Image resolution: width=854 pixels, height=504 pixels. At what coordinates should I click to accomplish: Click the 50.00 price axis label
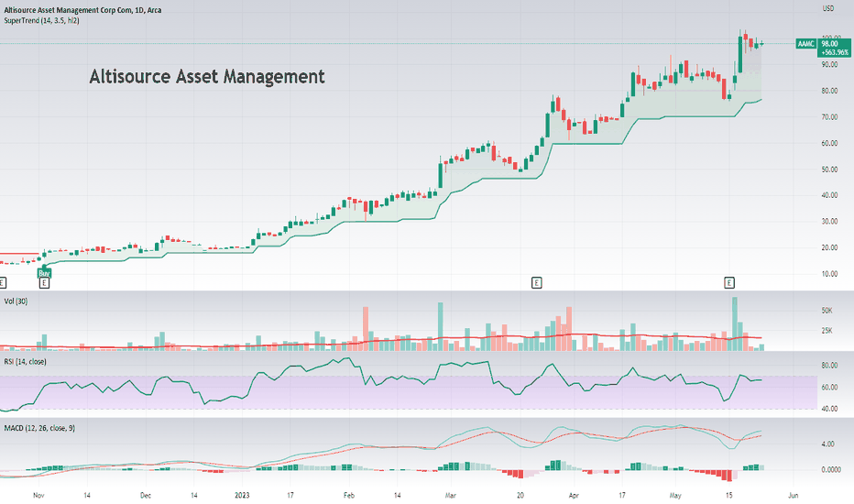pos(829,170)
